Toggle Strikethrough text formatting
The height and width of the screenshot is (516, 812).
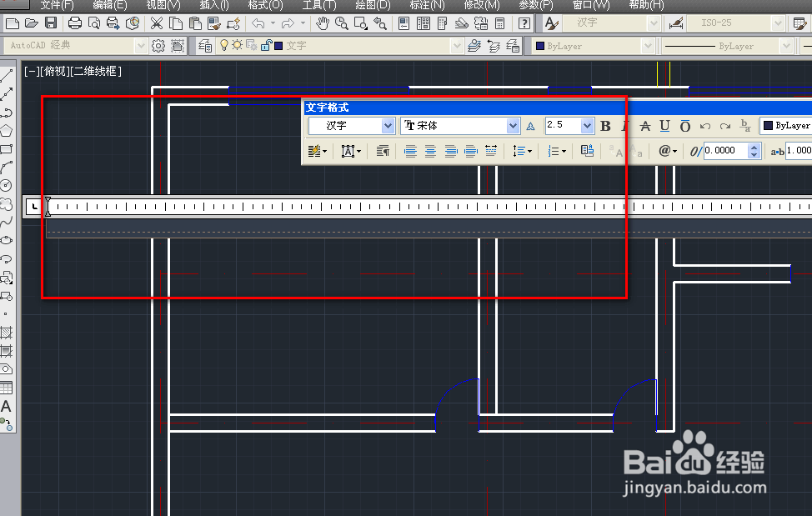coord(645,126)
